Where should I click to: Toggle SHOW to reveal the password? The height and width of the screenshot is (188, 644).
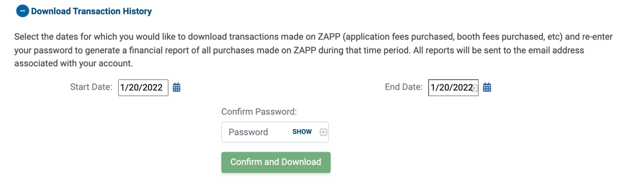[302, 132]
